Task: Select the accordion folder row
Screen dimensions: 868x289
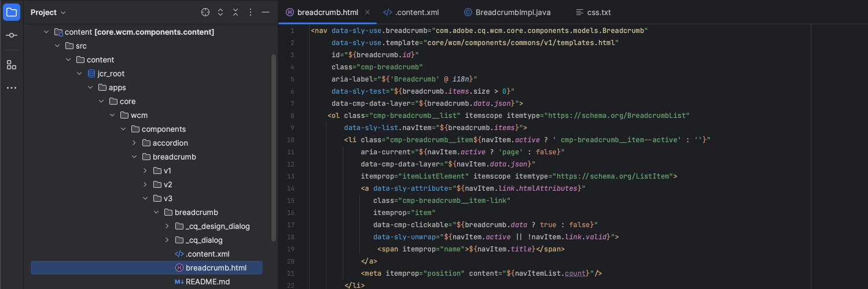Action: [x=146, y=143]
